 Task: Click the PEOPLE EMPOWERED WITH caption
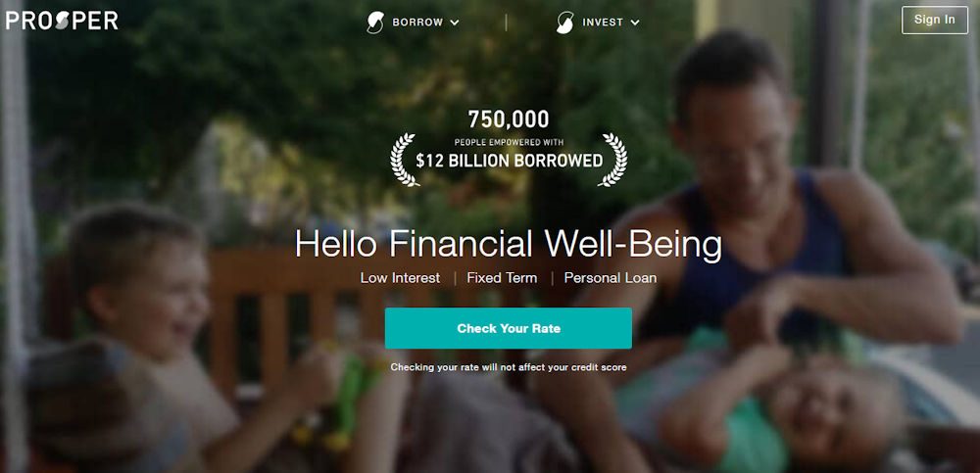[509, 142]
